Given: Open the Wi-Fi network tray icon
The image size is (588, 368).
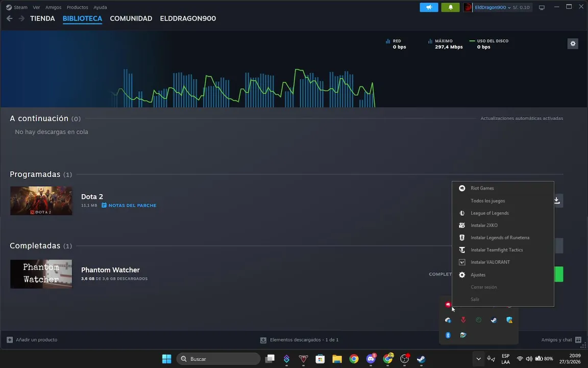Looking at the screenshot, I should (520, 359).
